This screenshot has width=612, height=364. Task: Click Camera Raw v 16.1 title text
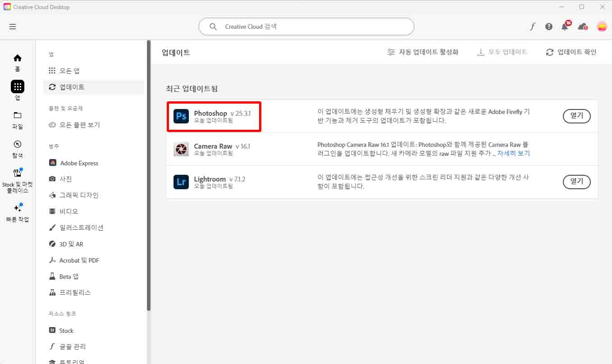pos(222,146)
